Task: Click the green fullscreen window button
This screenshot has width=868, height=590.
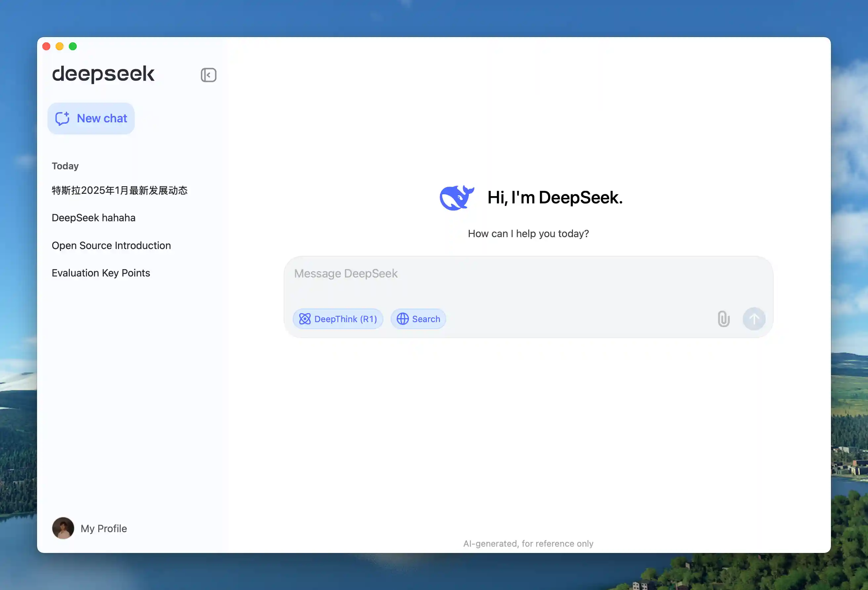Action: 73,46
